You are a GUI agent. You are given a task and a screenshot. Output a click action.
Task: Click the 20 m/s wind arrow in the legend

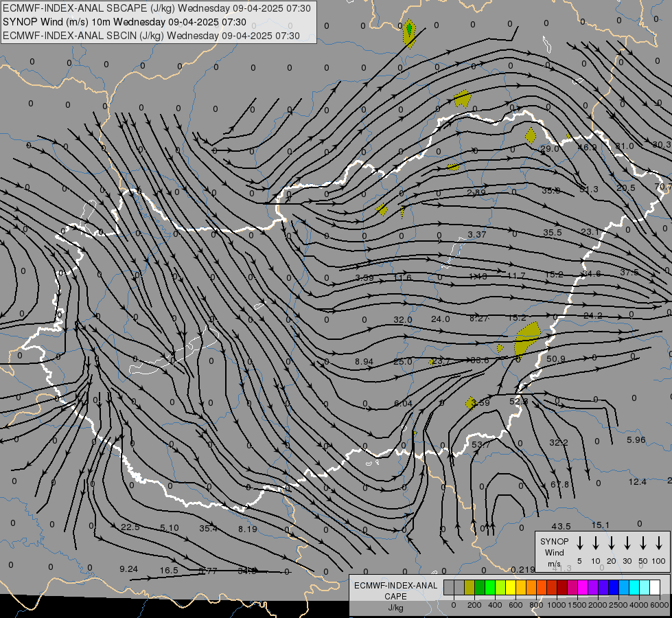(x=612, y=543)
